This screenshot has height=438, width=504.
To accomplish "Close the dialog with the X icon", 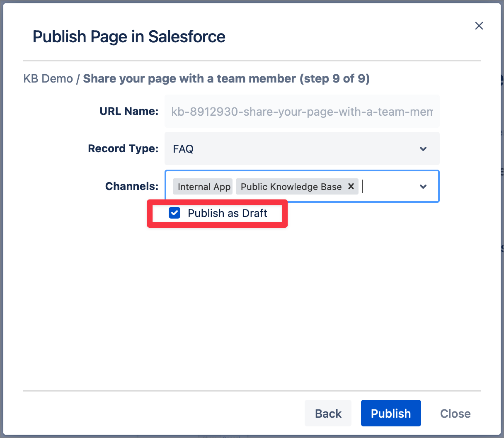I will coord(479,26).
